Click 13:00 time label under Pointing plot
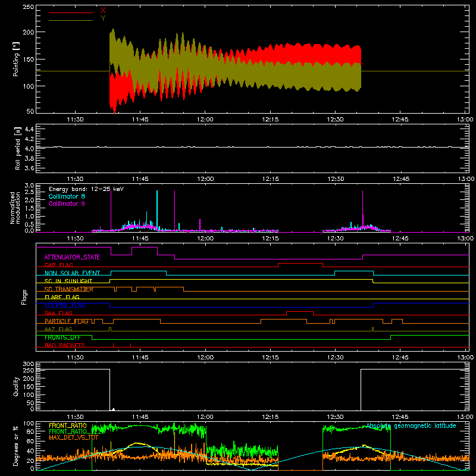Image resolution: width=476 pixels, height=476 pixels. coord(465,120)
